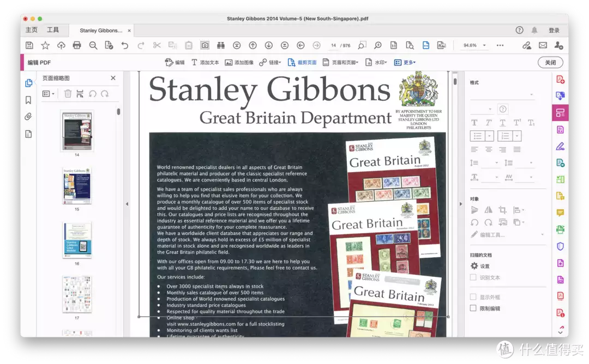Print the document using the printer icon

pyautogui.click(x=77, y=45)
